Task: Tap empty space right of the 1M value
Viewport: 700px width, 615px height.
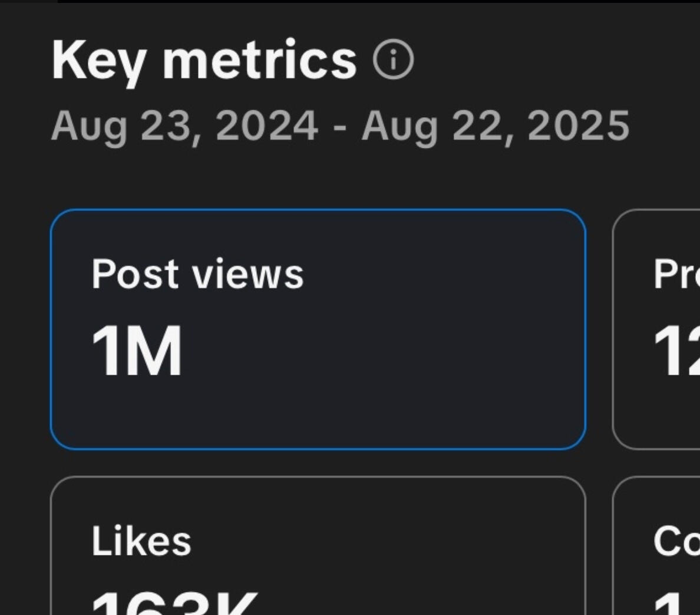Action: (383, 352)
